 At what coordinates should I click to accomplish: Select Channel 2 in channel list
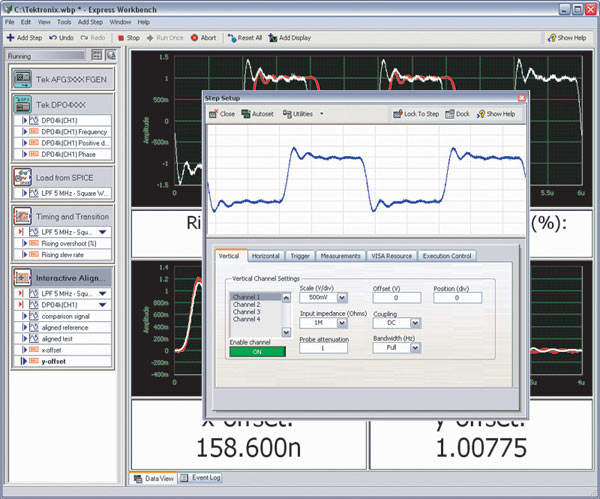click(256, 304)
